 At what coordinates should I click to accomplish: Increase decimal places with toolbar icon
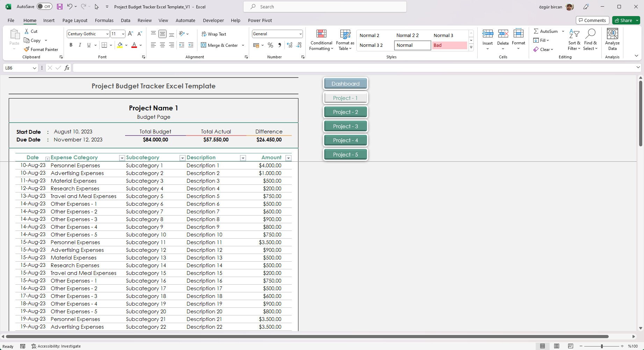click(289, 45)
